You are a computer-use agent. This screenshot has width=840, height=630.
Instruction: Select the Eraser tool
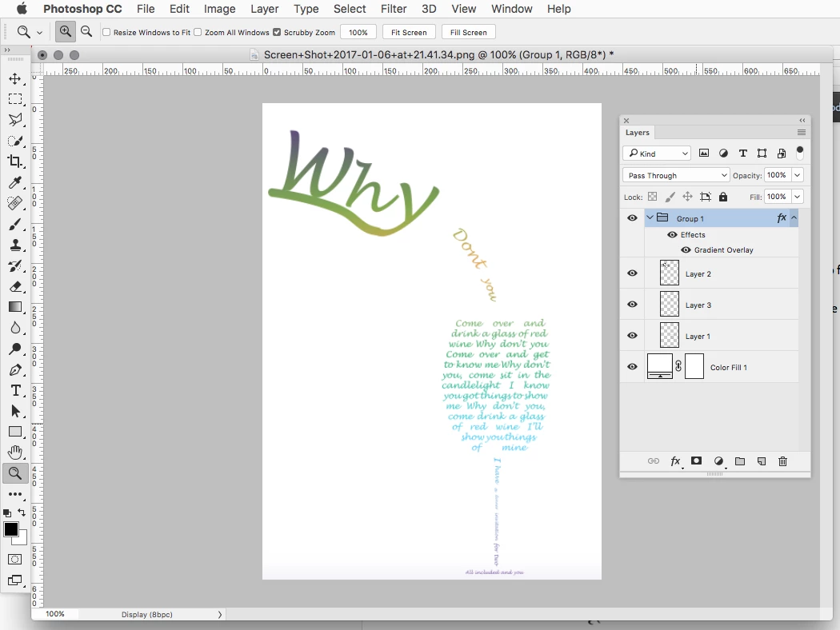(x=15, y=287)
